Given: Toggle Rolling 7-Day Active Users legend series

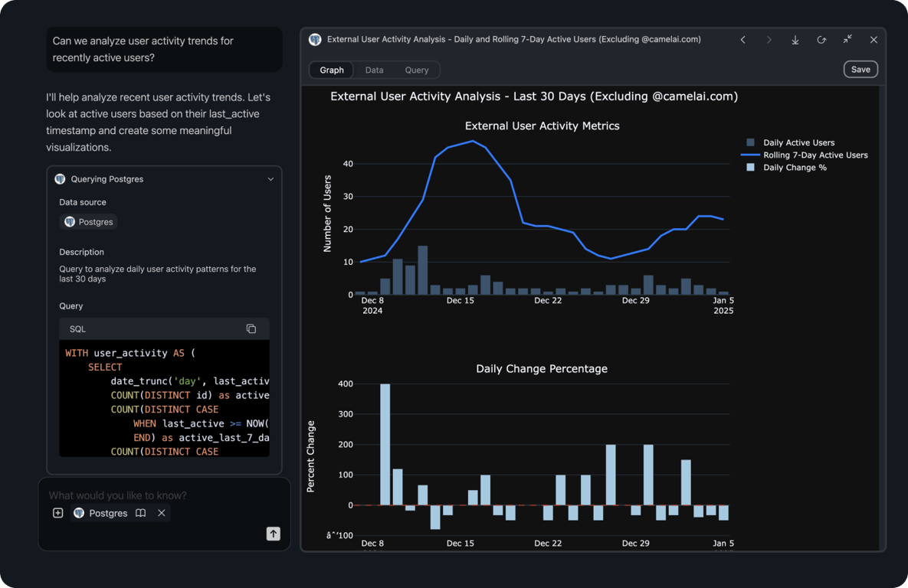Looking at the screenshot, I should coord(815,155).
